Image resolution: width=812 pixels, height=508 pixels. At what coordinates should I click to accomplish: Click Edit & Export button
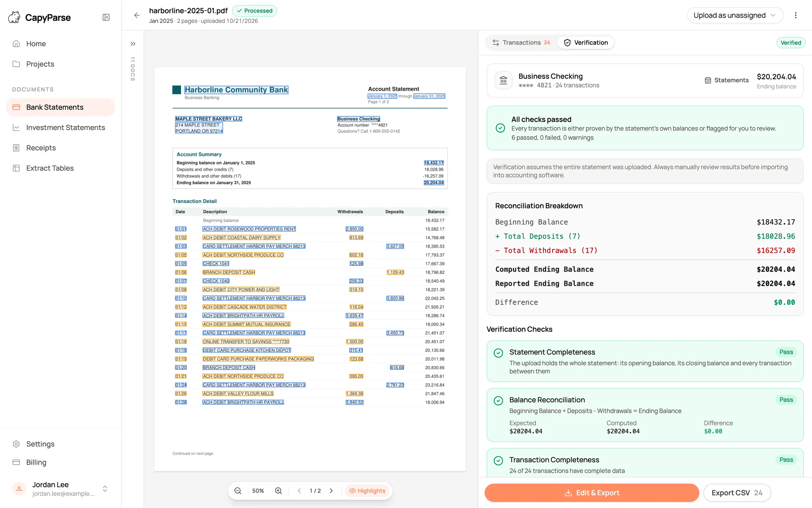(x=592, y=493)
